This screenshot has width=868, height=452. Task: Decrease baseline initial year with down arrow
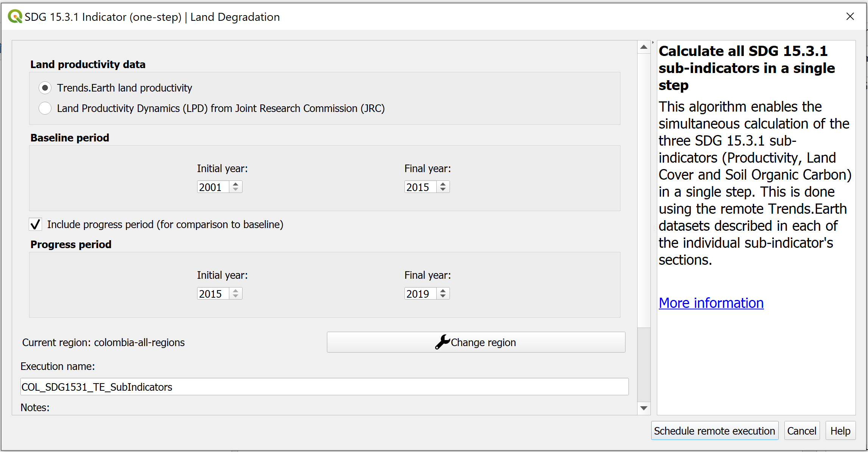[x=235, y=189]
